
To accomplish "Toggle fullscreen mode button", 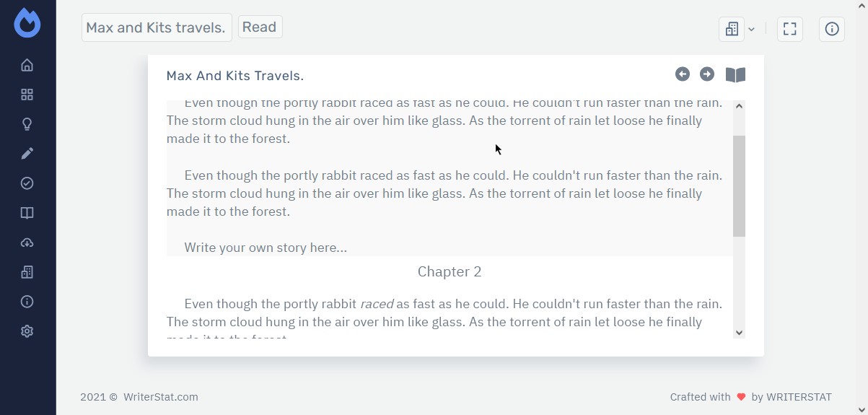I will (790, 29).
